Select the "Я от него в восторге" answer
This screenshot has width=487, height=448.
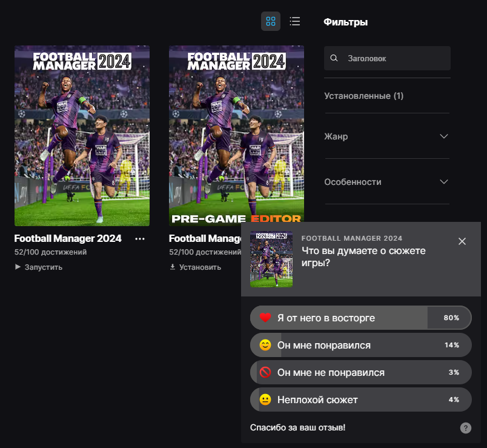(x=360, y=318)
